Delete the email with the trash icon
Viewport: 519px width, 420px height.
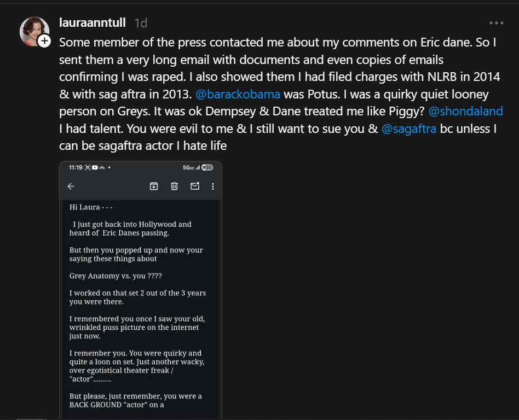point(174,186)
